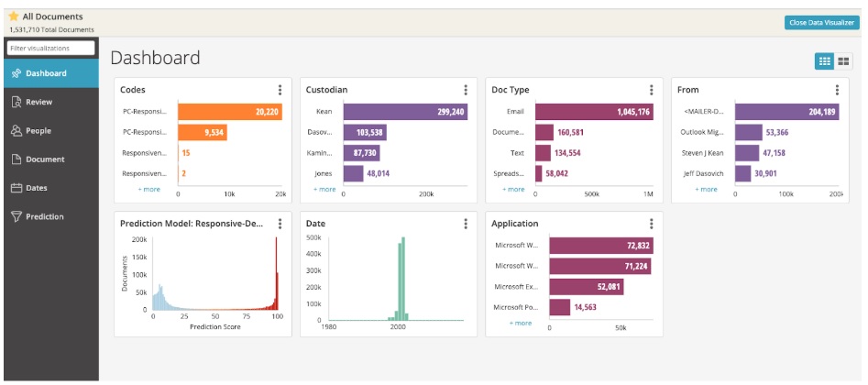Open the Custodian widget three-dot menu
This screenshot has height=385, width=868.
(466, 90)
